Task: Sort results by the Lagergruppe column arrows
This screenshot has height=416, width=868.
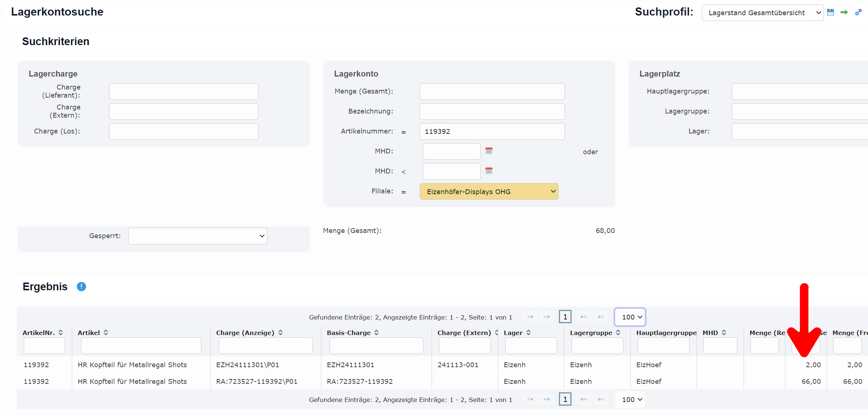Action: click(618, 332)
